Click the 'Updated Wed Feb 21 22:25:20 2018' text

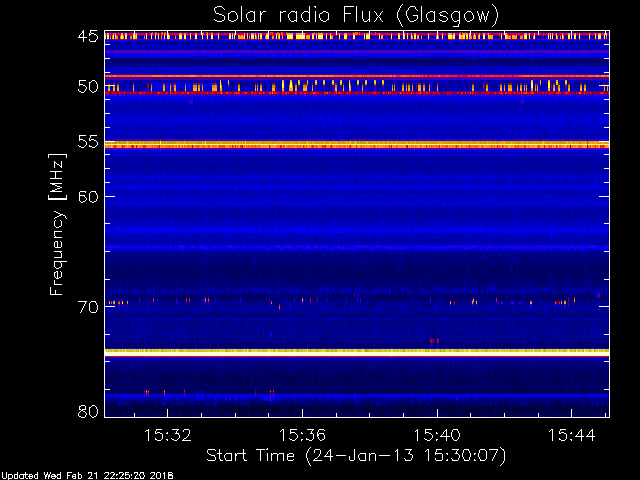(x=87, y=476)
